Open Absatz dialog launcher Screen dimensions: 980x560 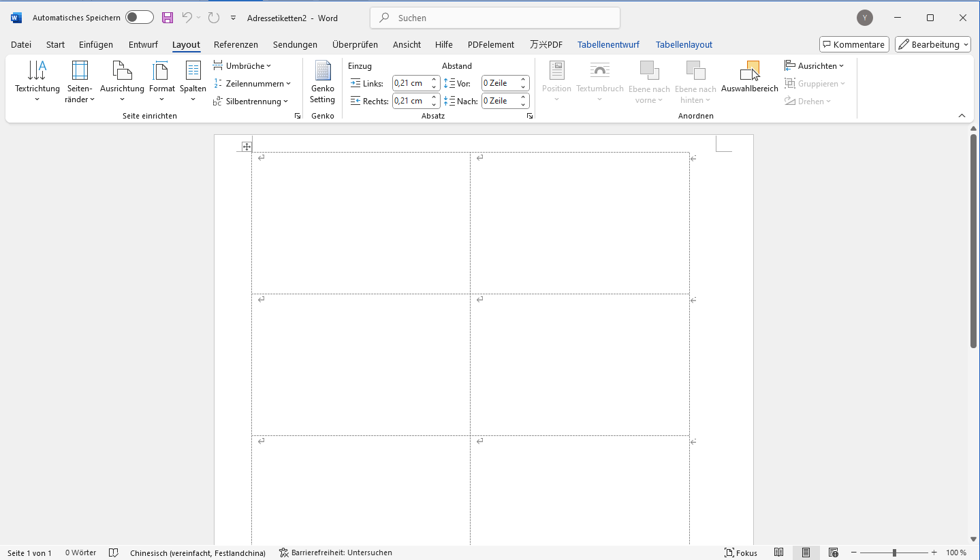pyautogui.click(x=529, y=116)
